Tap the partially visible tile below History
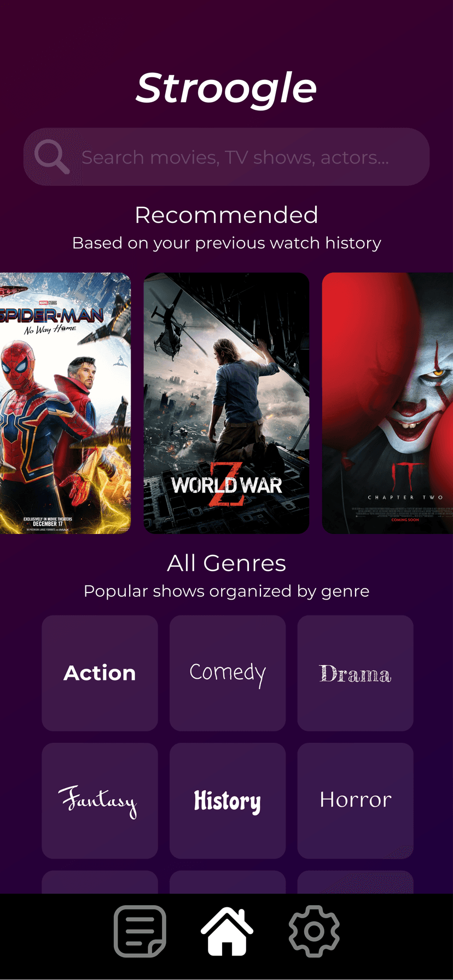 pyautogui.click(x=228, y=882)
